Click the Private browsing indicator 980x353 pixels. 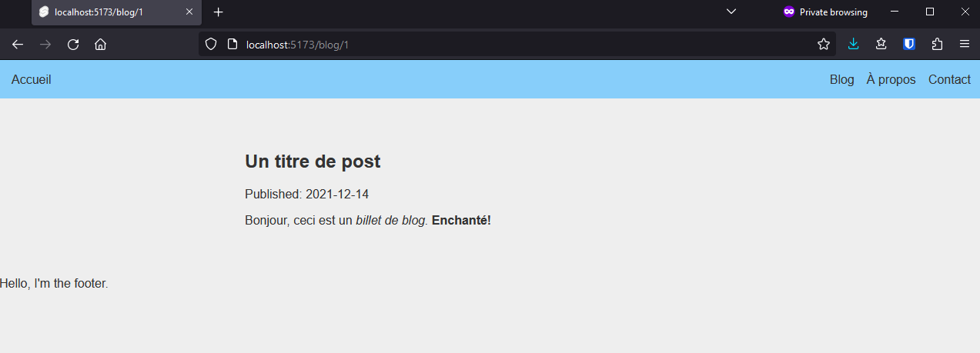coord(825,12)
